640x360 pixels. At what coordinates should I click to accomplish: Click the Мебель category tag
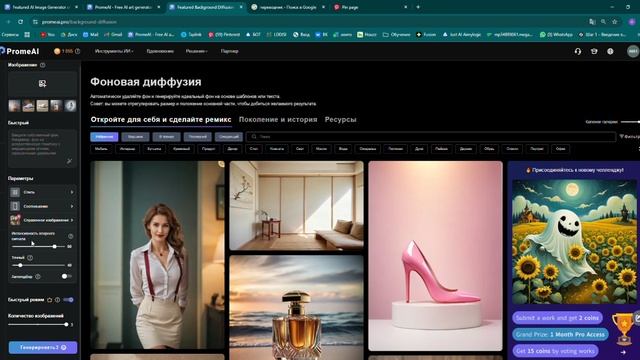click(101, 149)
